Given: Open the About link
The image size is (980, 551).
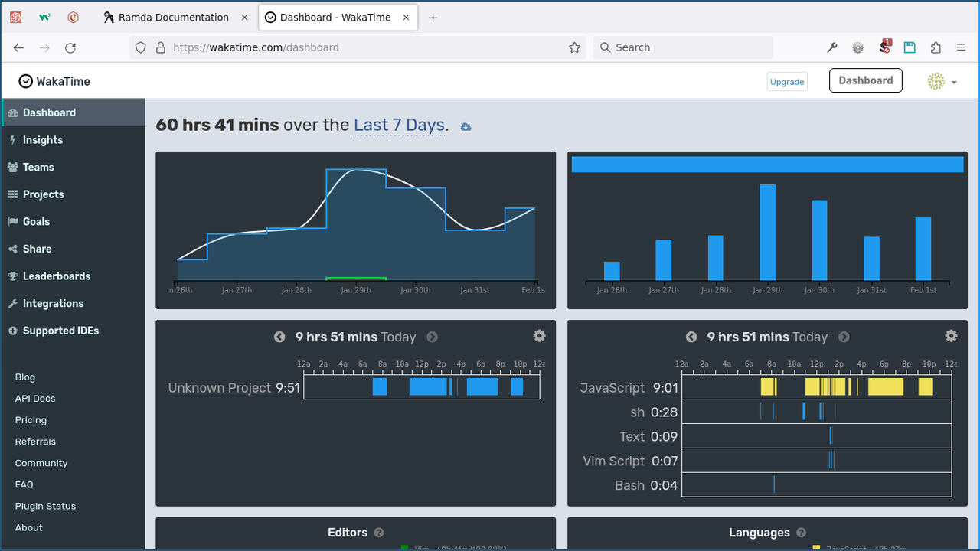Looking at the screenshot, I should pos(29,527).
